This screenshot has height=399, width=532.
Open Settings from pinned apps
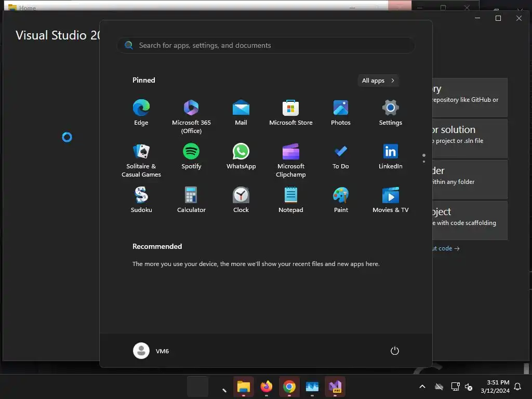coord(391,113)
